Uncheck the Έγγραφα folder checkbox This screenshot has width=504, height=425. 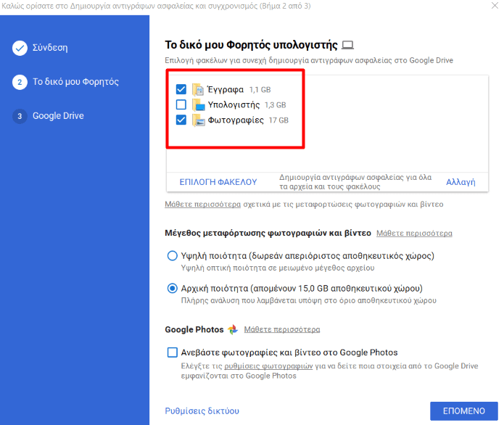pyautogui.click(x=181, y=89)
